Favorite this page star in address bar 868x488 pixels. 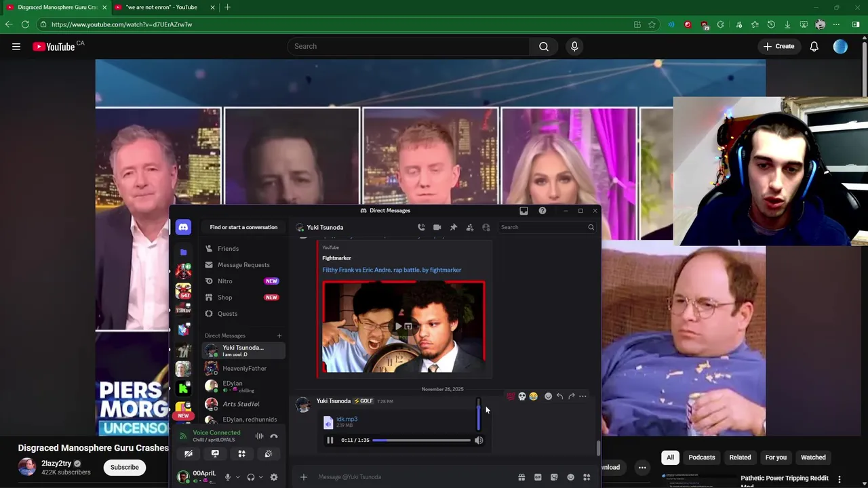[652, 24]
